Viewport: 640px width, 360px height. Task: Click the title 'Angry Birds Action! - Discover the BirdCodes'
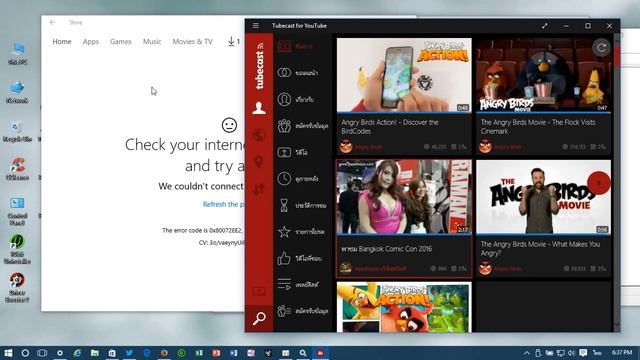pyautogui.click(x=390, y=127)
